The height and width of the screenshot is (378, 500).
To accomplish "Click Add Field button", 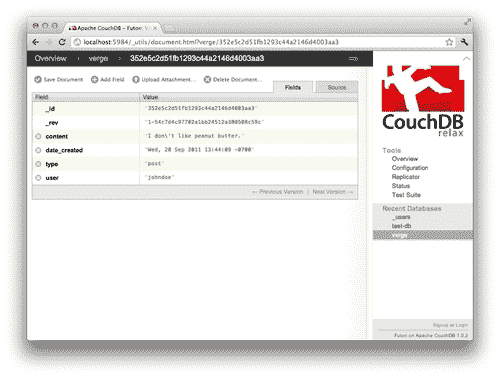I will pos(108,79).
